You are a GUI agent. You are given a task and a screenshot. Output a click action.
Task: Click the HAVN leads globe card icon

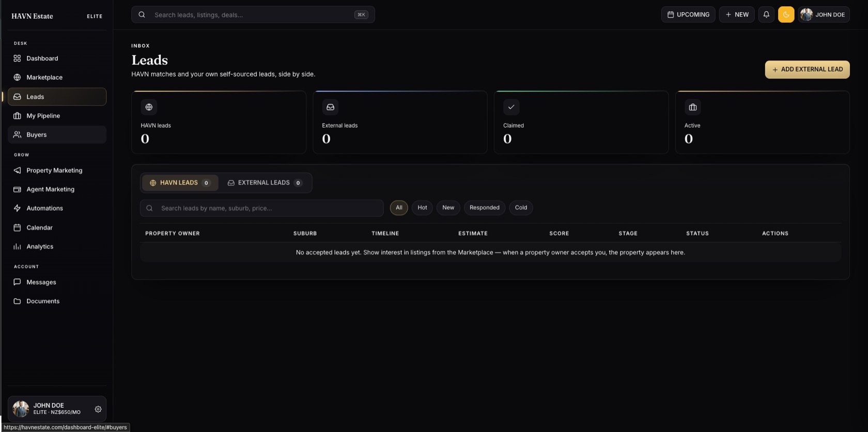pyautogui.click(x=149, y=107)
